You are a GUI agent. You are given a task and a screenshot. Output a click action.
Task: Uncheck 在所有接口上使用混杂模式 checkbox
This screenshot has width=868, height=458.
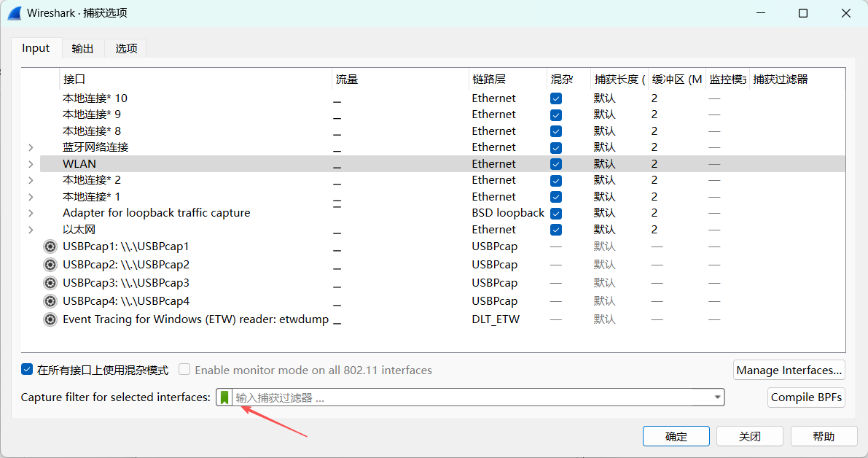(x=26, y=370)
